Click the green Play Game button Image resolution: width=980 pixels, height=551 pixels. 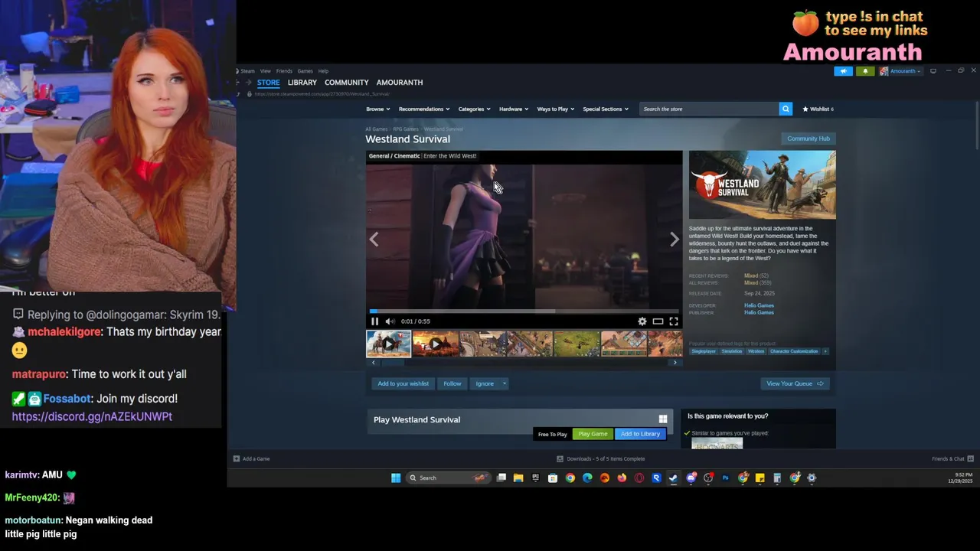point(593,434)
